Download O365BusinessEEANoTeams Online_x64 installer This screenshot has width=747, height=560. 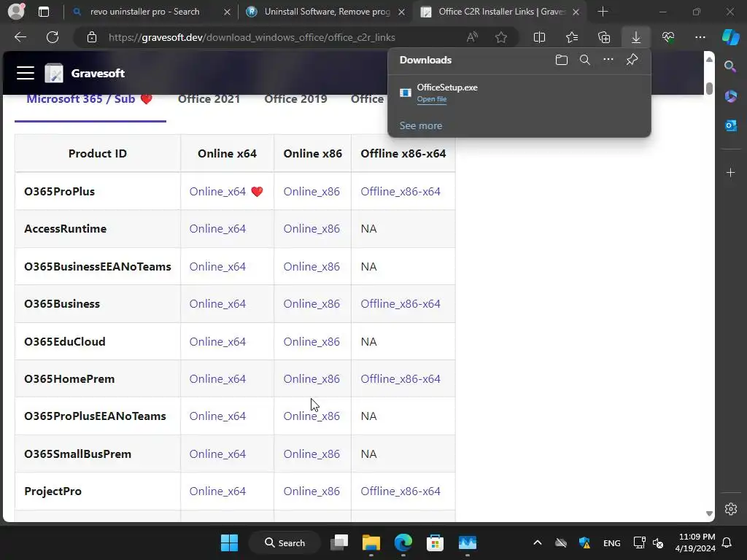pyautogui.click(x=217, y=267)
